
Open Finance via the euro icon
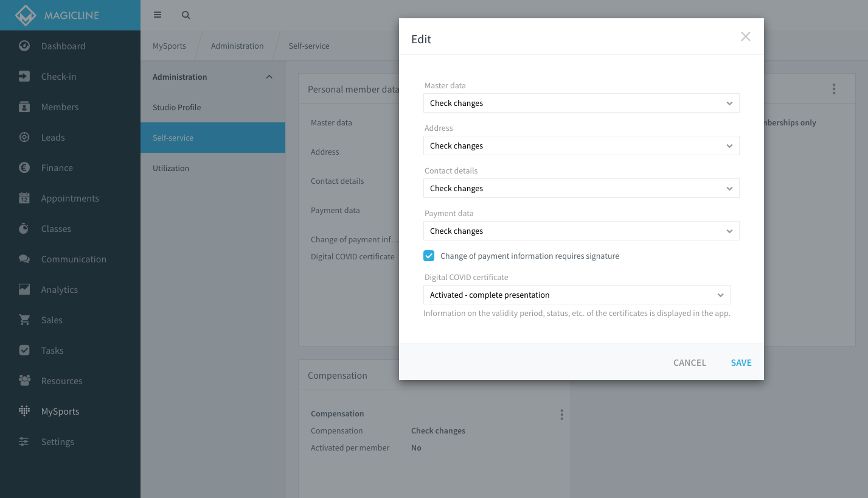pyautogui.click(x=24, y=167)
